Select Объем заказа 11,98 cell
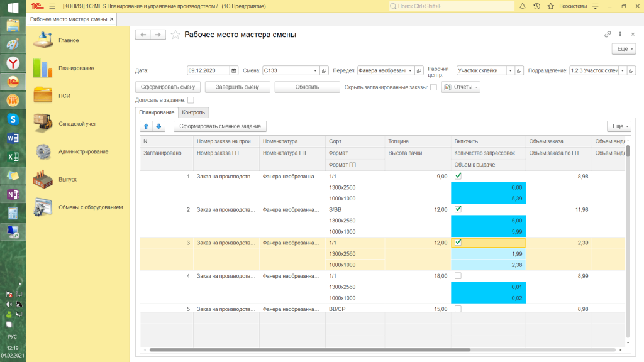This screenshot has height=362, width=644. 558,209
